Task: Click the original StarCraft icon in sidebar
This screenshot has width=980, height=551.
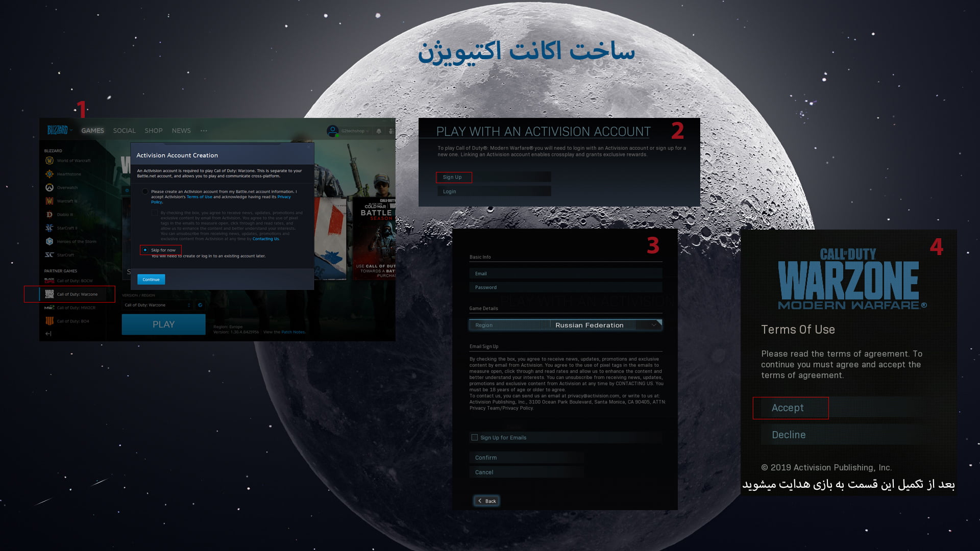Action: (50, 255)
